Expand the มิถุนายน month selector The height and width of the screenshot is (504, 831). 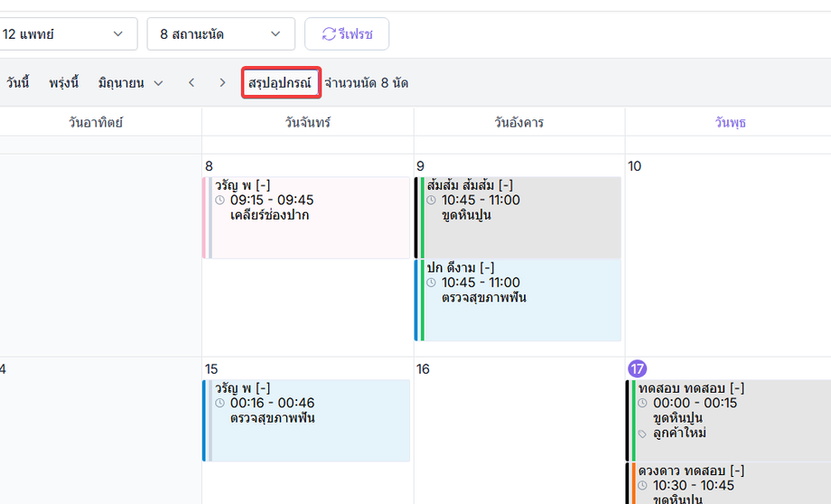pos(130,83)
